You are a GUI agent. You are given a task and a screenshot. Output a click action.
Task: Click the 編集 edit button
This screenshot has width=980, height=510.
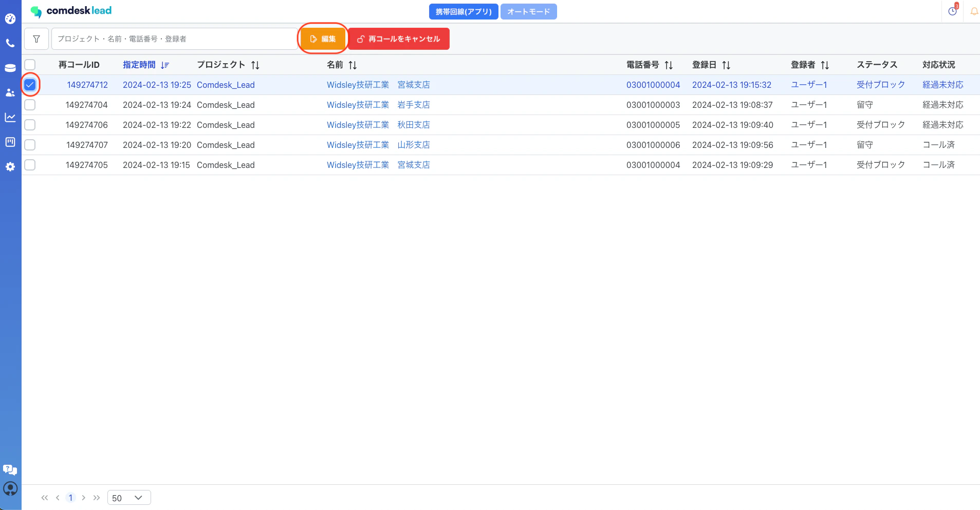pos(323,39)
